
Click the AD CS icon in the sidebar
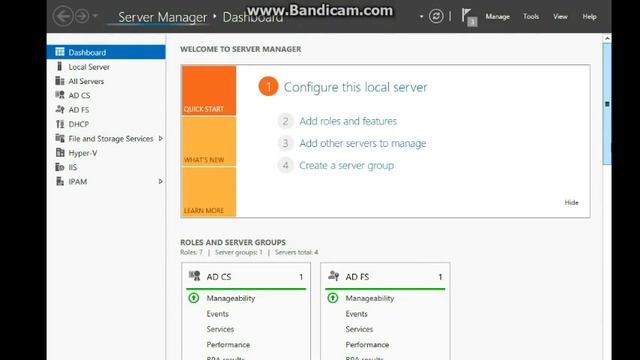tap(60, 95)
